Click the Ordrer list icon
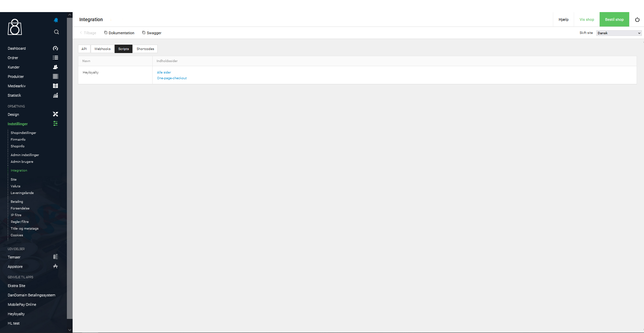644x333 pixels. pyautogui.click(x=55, y=58)
